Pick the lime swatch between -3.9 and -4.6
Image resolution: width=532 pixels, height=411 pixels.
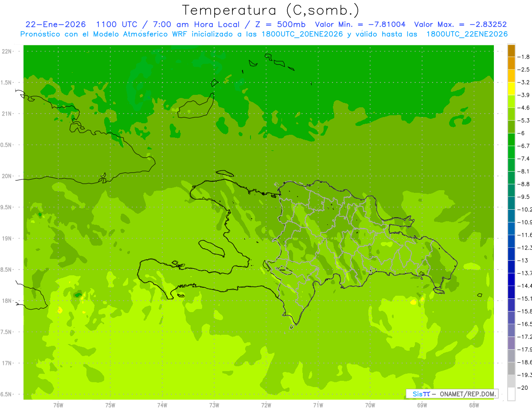[x=512, y=102]
